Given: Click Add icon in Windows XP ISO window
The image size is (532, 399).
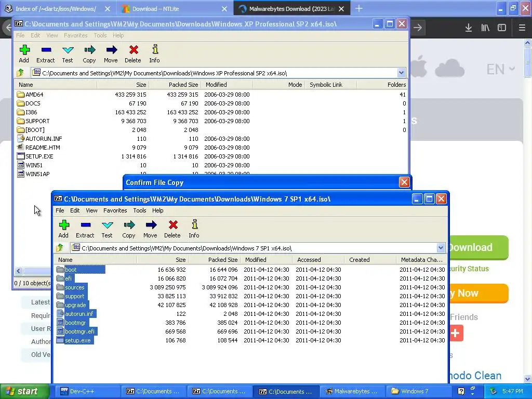Looking at the screenshot, I should [x=24, y=50].
